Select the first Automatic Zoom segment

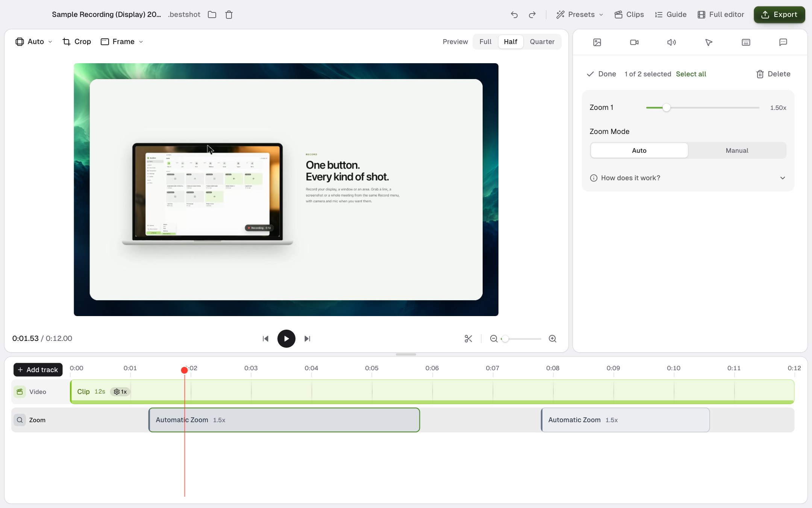pos(284,420)
